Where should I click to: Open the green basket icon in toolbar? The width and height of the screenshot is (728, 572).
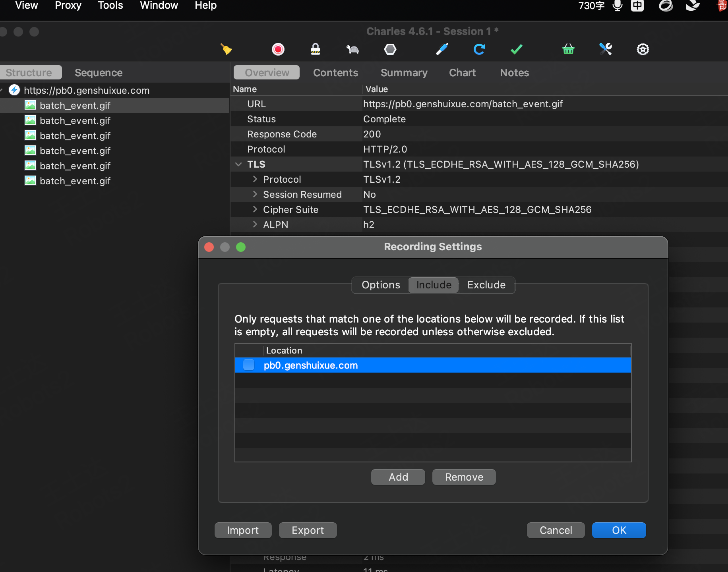[x=568, y=49]
